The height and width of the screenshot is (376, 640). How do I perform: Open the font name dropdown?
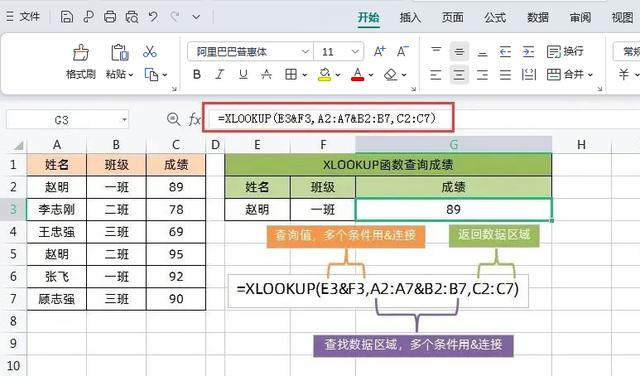pos(305,52)
